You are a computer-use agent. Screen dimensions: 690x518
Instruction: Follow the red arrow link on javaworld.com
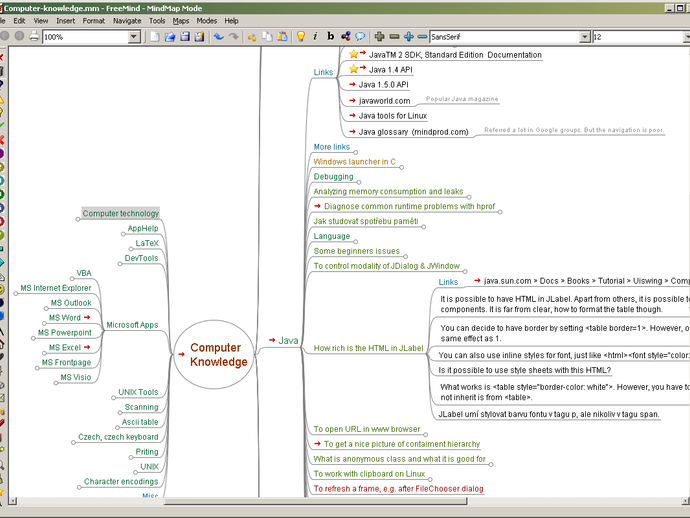352,100
